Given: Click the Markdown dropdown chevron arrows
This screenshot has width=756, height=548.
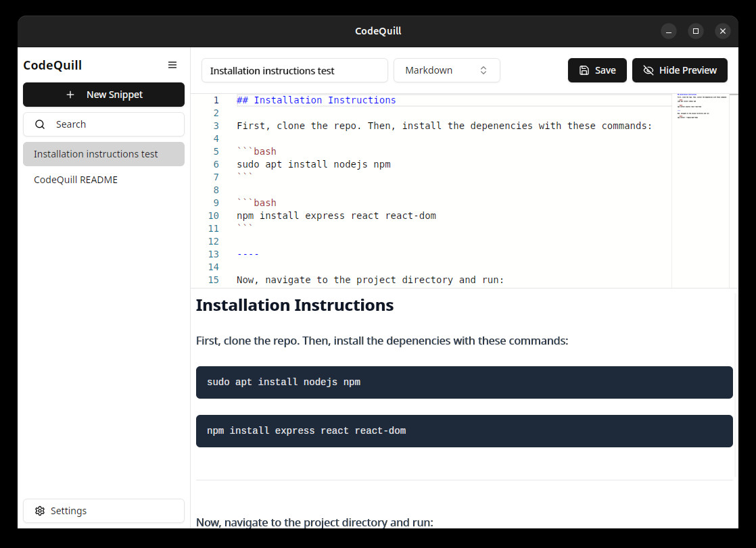Looking at the screenshot, I should (483, 70).
